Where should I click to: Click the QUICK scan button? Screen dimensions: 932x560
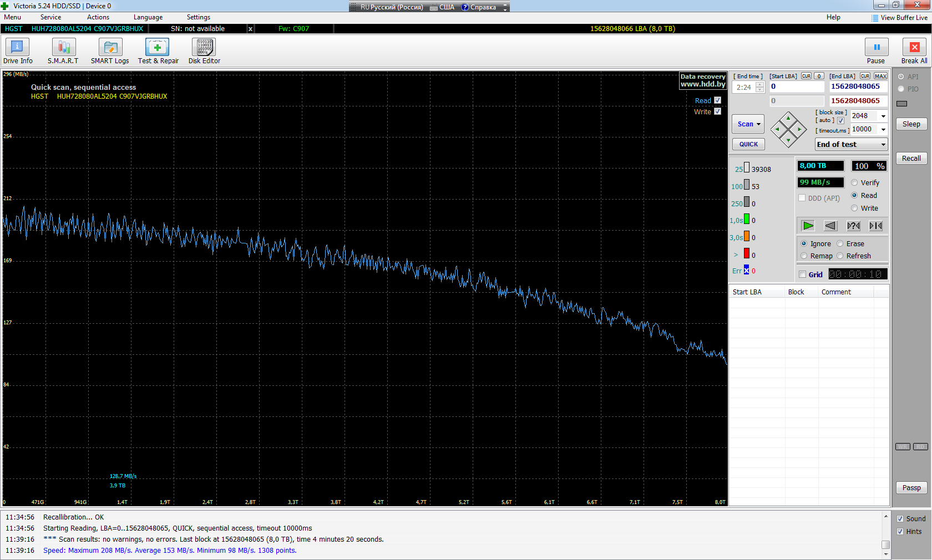(748, 144)
